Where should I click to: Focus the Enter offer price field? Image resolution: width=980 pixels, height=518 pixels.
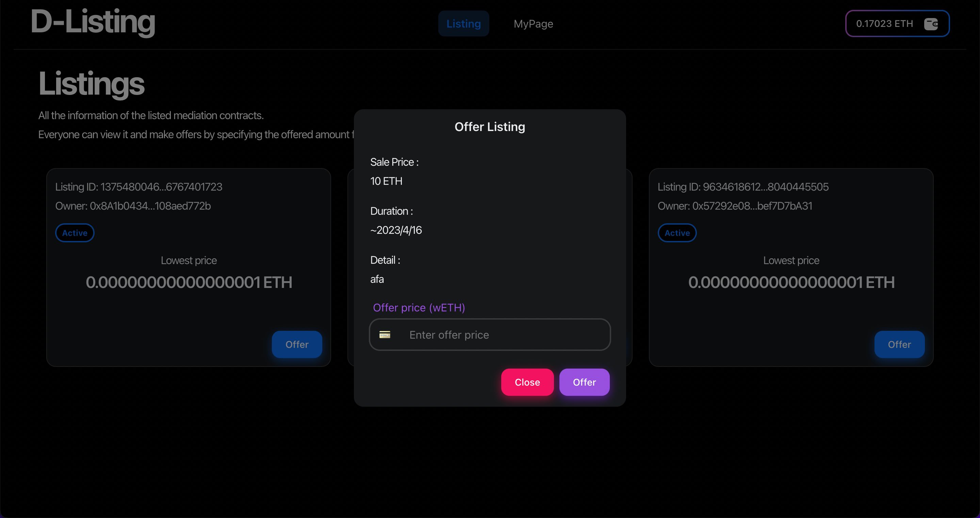point(490,335)
